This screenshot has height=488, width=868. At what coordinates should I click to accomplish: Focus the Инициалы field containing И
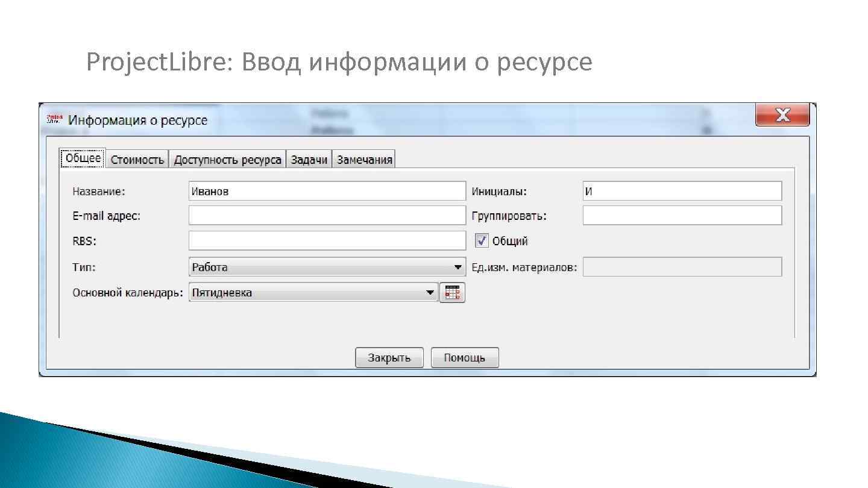pyautogui.click(x=682, y=191)
